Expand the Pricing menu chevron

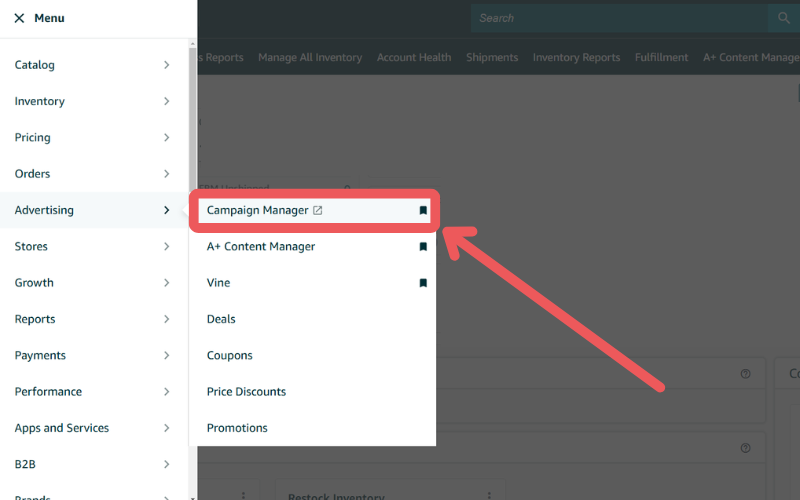166,137
